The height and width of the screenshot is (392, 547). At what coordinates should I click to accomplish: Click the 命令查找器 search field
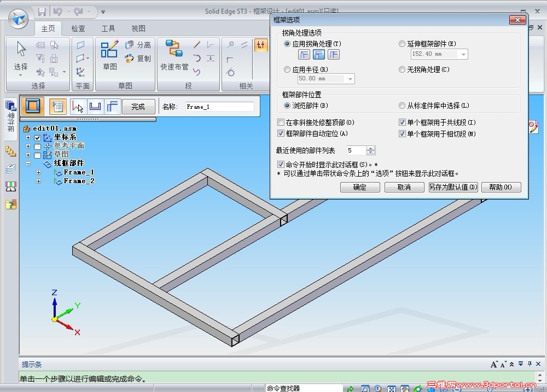[x=304, y=388]
